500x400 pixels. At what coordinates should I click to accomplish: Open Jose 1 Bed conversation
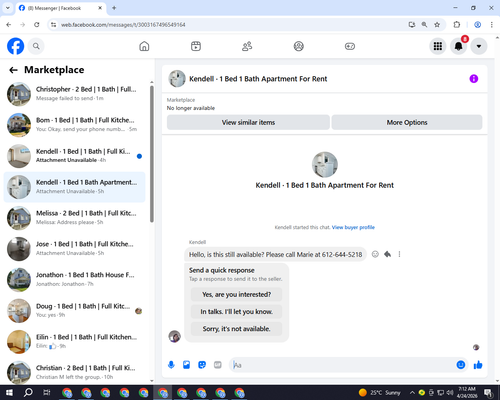point(75,249)
